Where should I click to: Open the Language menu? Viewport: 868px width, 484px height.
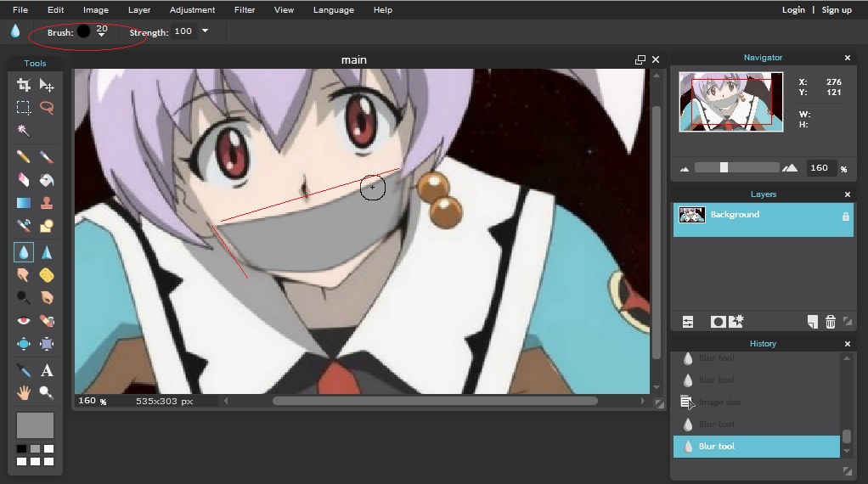(333, 9)
